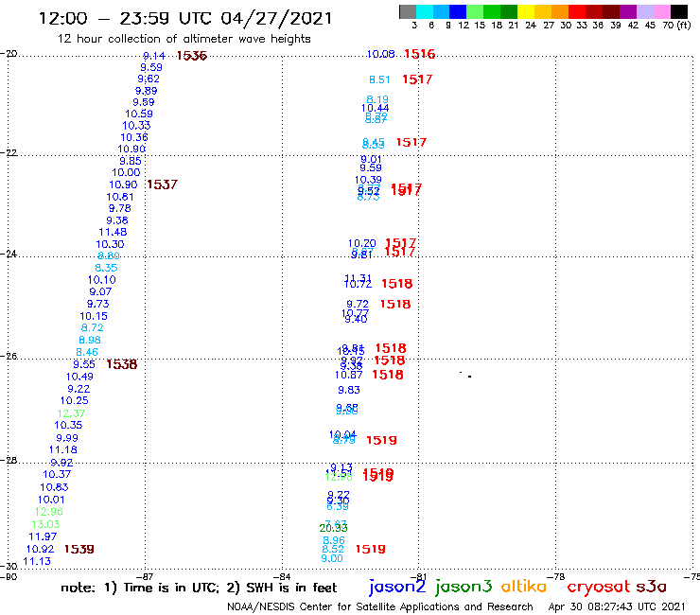Click the wave height value 8.51
The width and height of the screenshot is (700, 615).
point(379,79)
